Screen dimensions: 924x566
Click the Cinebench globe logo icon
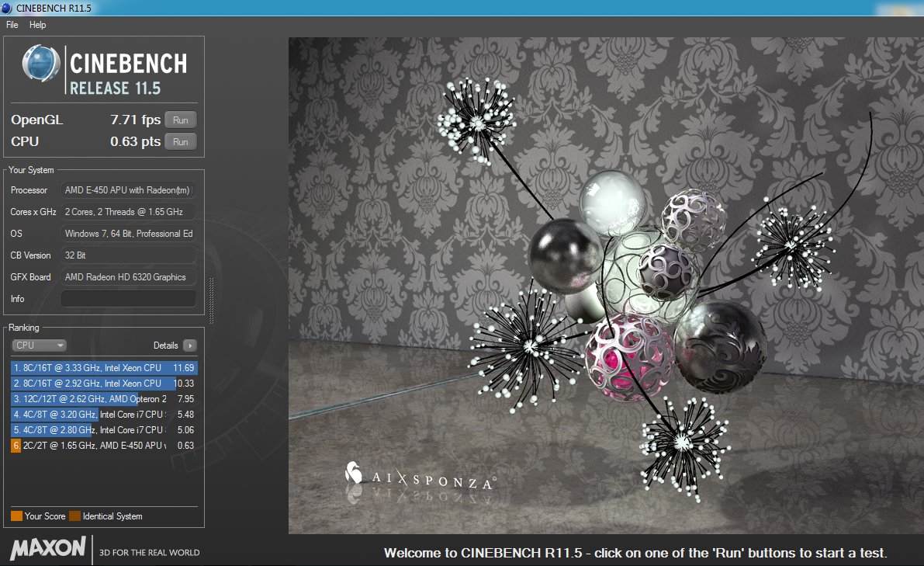(41, 63)
